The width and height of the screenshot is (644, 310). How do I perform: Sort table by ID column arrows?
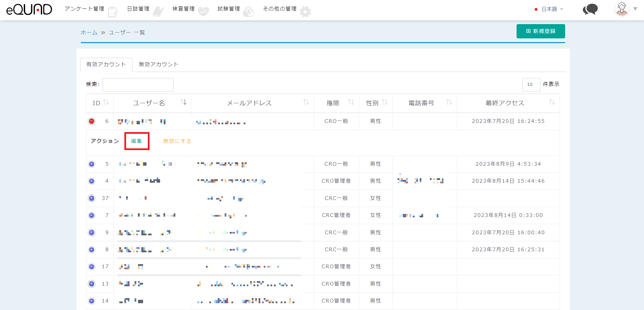[x=106, y=102]
